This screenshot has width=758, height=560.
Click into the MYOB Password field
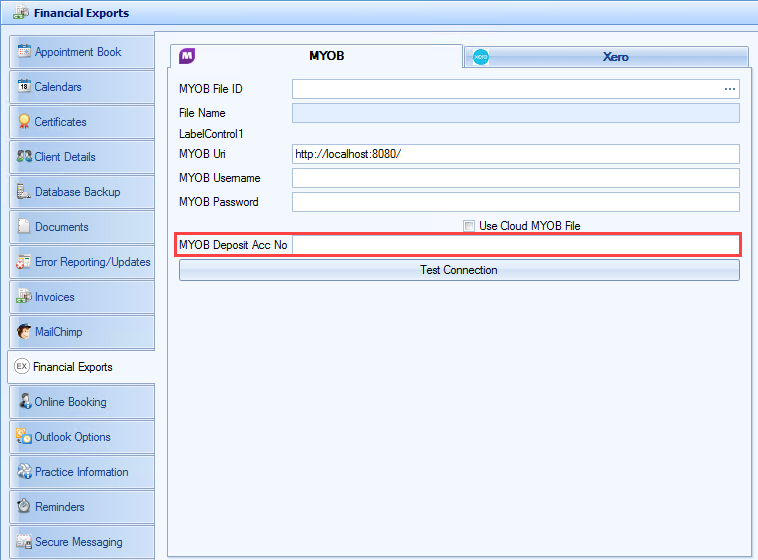click(x=516, y=202)
